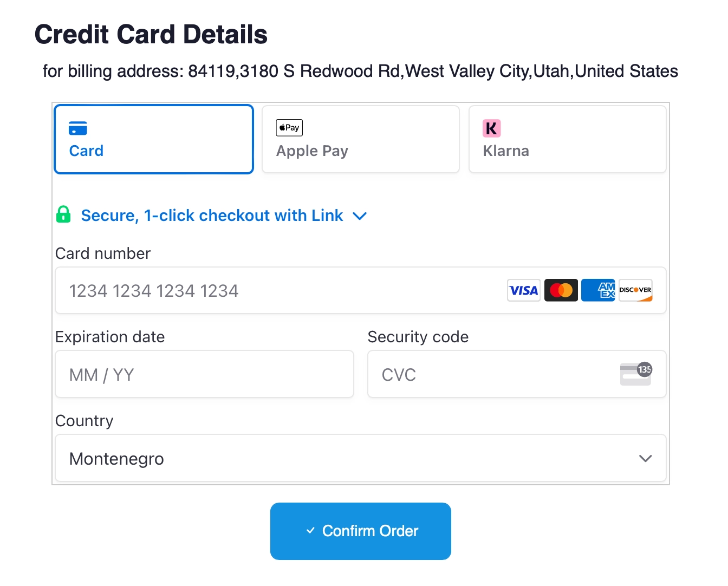Click the American Express logo
The height and width of the screenshot is (586, 728).
pos(598,290)
